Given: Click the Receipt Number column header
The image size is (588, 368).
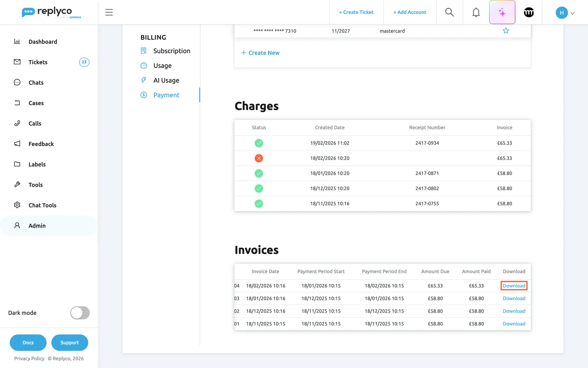Looking at the screenshot, I should 427,128.
